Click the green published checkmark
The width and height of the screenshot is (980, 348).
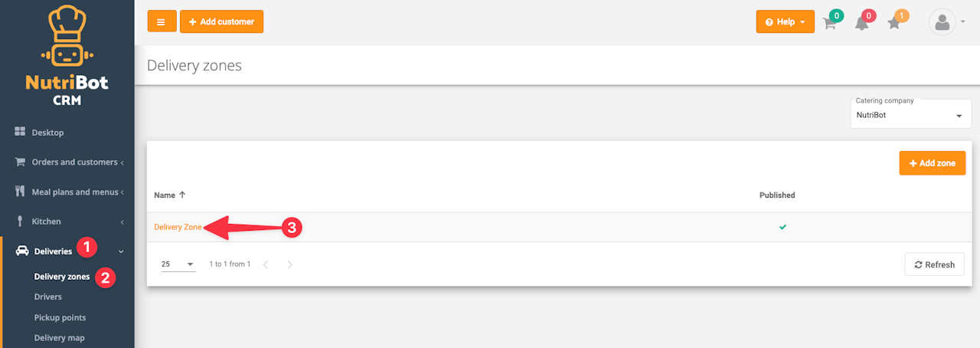click(782, 227)
